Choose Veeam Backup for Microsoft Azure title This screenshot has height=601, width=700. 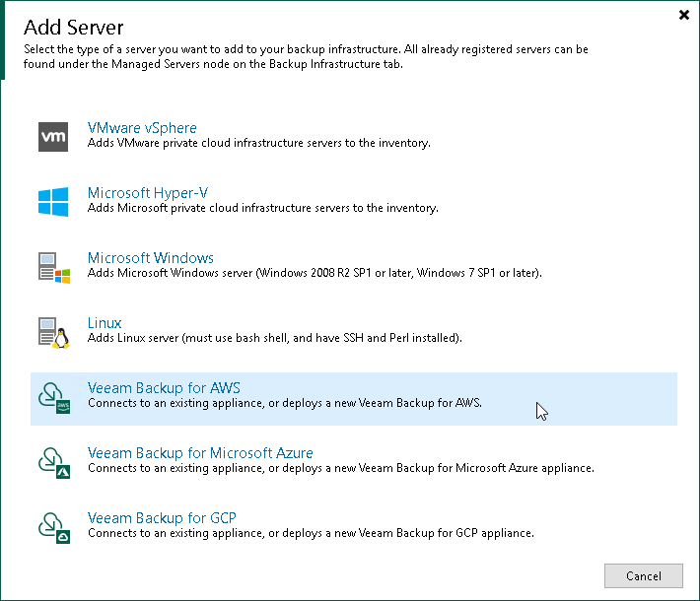tap(200, 453)
